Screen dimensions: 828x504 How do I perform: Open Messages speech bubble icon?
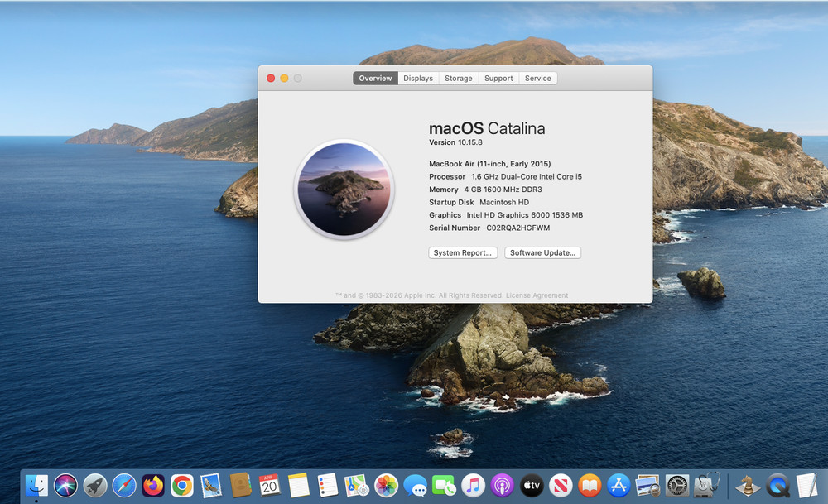[416, 486]
